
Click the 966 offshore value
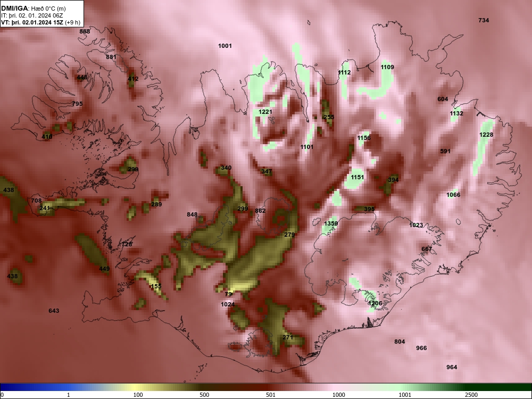[x=421, y=348]
